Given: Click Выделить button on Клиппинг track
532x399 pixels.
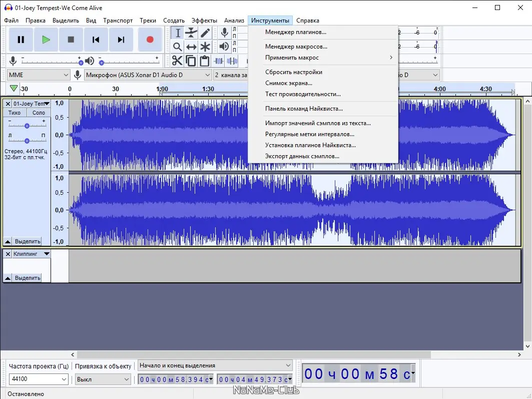Looking at the screenshot, I should [x=27, y=278].
